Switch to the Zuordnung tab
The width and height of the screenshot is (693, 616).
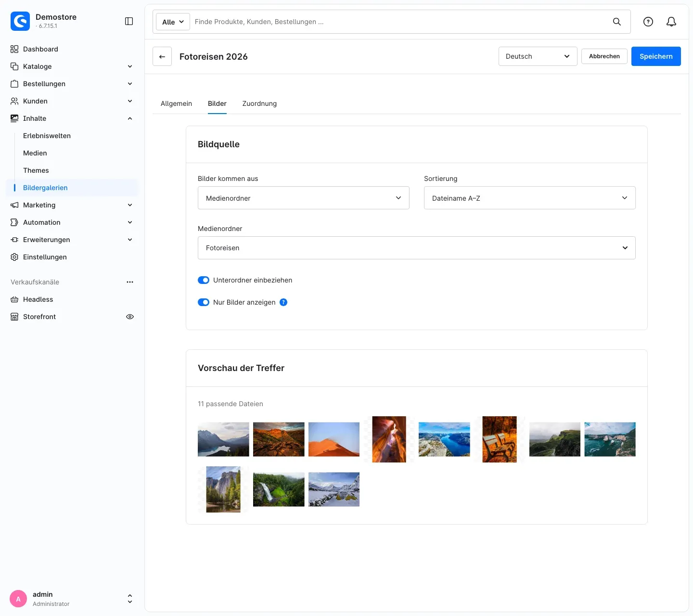[259, 103]
